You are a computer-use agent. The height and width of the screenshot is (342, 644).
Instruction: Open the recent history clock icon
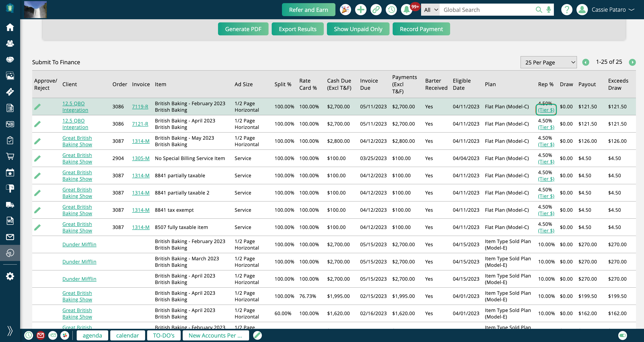click(391, 10)
